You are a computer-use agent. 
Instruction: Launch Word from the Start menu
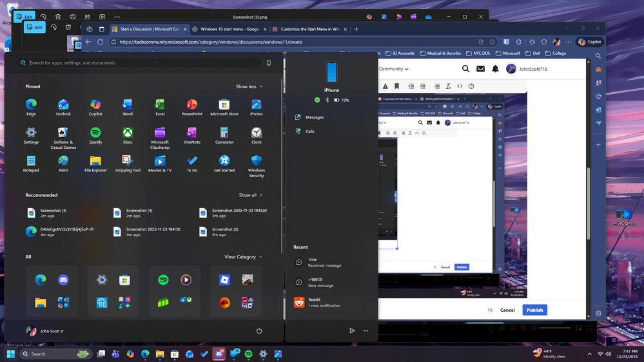128,108
